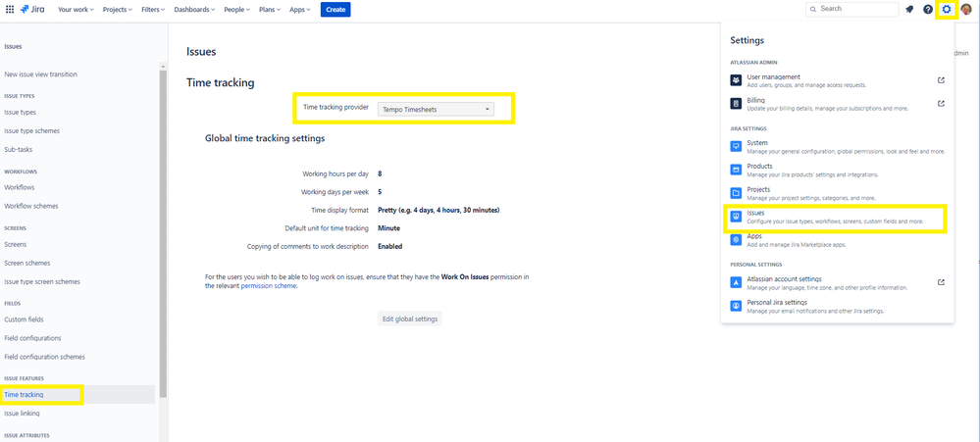
Task: Open the user profile avatar
Action: (x=966, y=10)
